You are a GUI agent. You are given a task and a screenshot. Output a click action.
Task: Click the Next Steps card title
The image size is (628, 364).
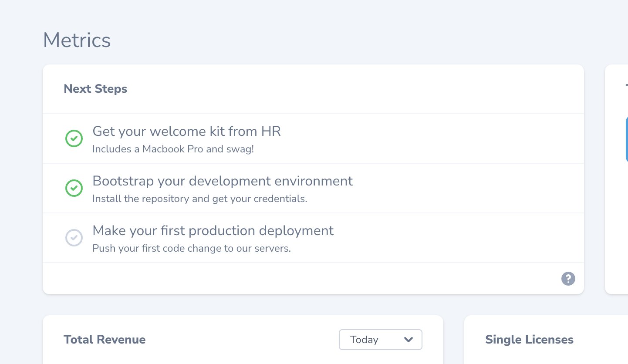tap(95, 89)
